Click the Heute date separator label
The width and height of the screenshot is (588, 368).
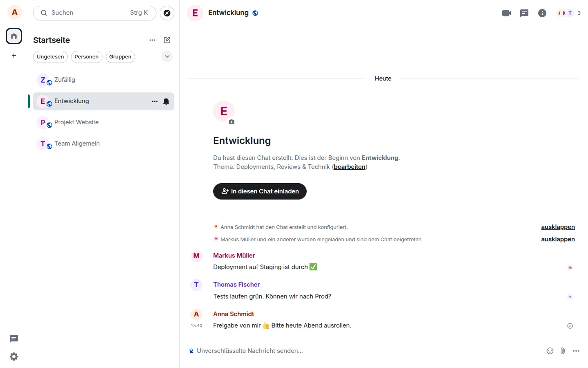(383, 79)
